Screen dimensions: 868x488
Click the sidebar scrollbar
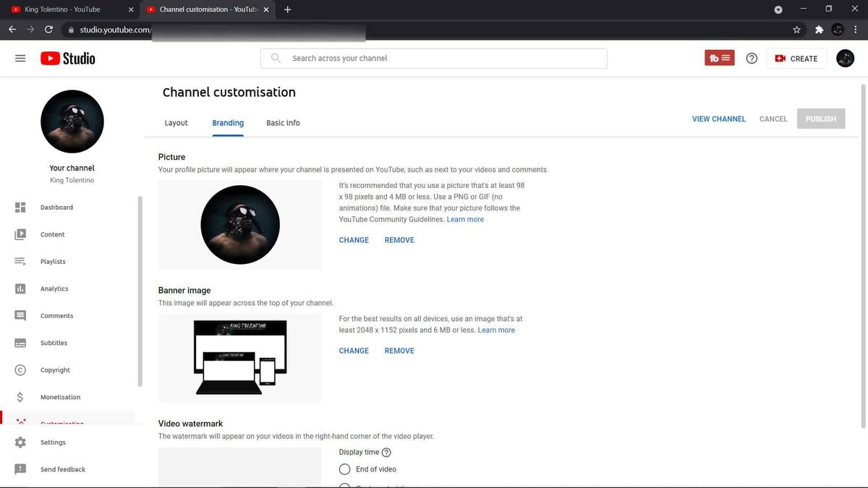pyautogui.click(x=140, y=291)
